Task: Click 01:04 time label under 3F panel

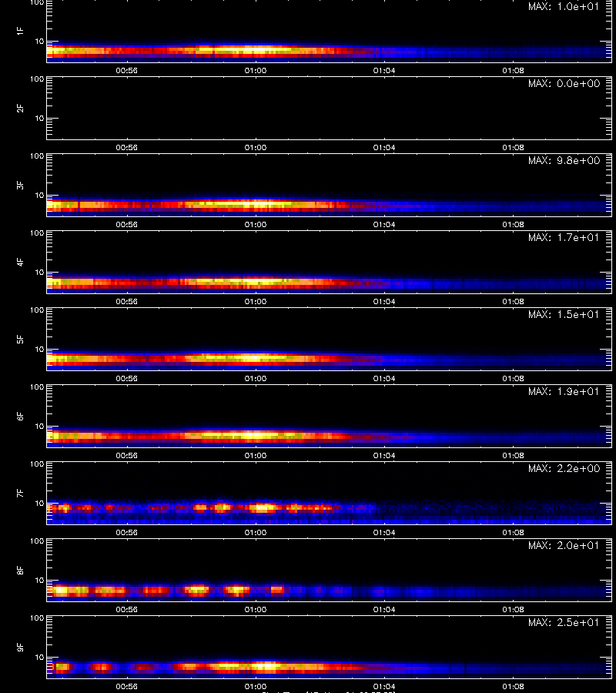Action: [x=384, y=224]
